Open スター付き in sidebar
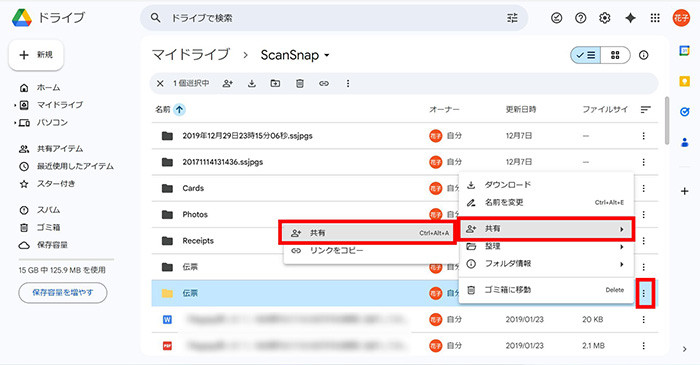Viewport: 700px width, 365px height. tap(56, 184)
